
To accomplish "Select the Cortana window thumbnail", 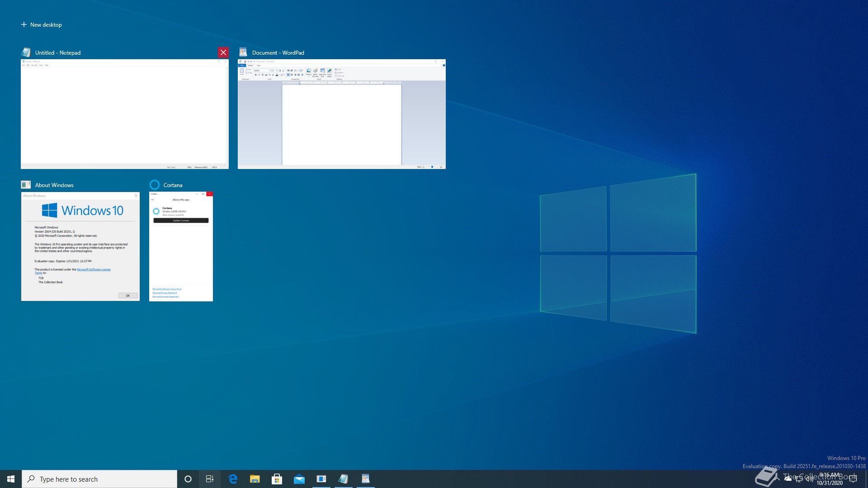I will click(181, 246).
